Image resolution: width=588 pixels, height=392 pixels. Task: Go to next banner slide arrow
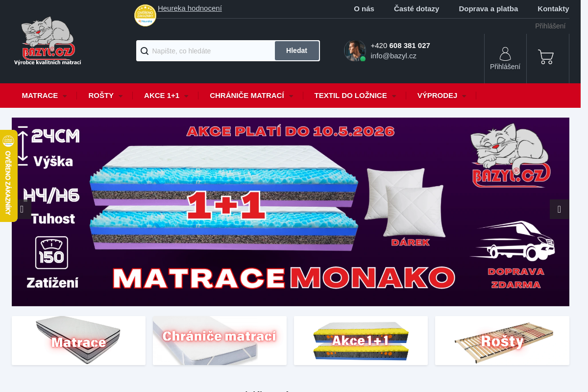[559, 209]
